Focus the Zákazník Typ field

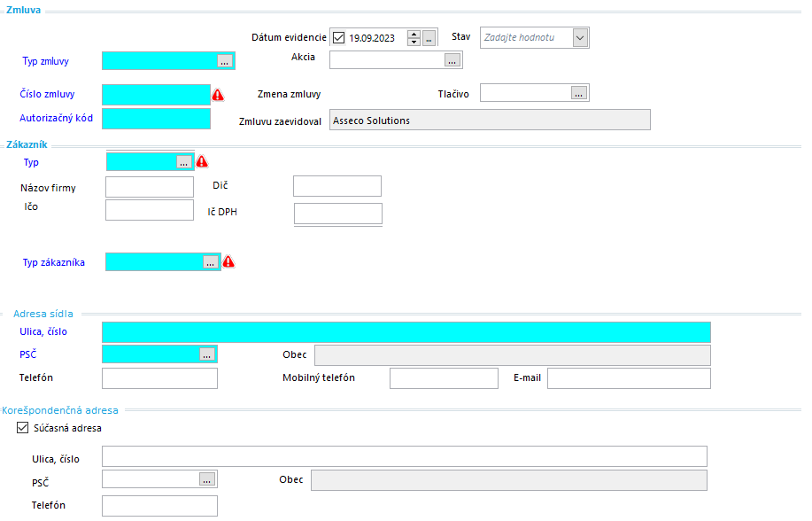pos(142,162)
